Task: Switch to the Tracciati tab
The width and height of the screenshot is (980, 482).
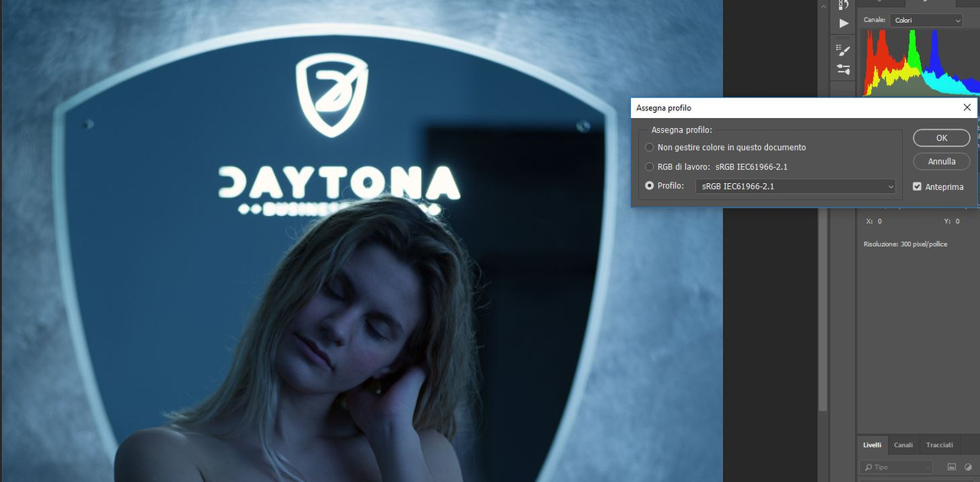Action: click(939, 444)
